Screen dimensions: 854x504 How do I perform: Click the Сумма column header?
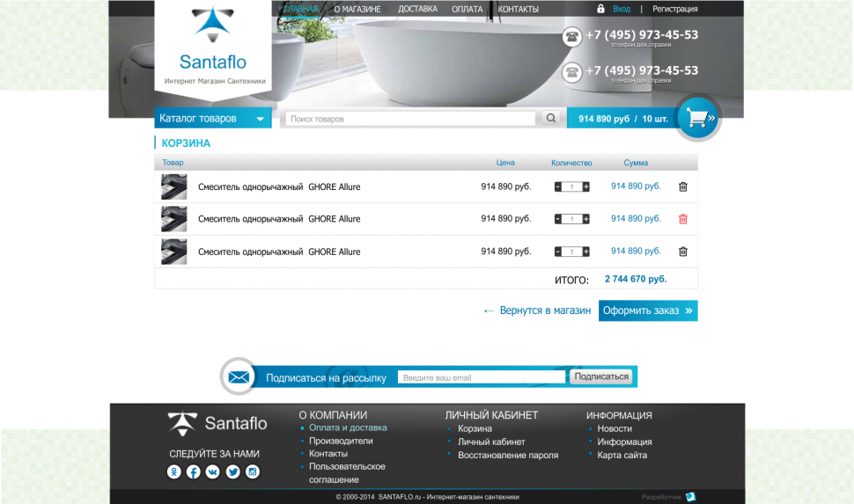tap(636, 163)
